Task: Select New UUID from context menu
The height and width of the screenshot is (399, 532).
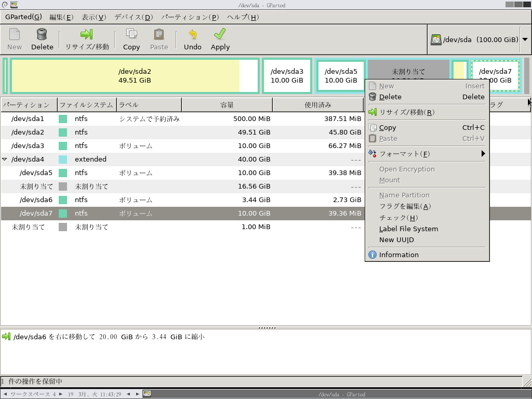Action: coord(427,240)
